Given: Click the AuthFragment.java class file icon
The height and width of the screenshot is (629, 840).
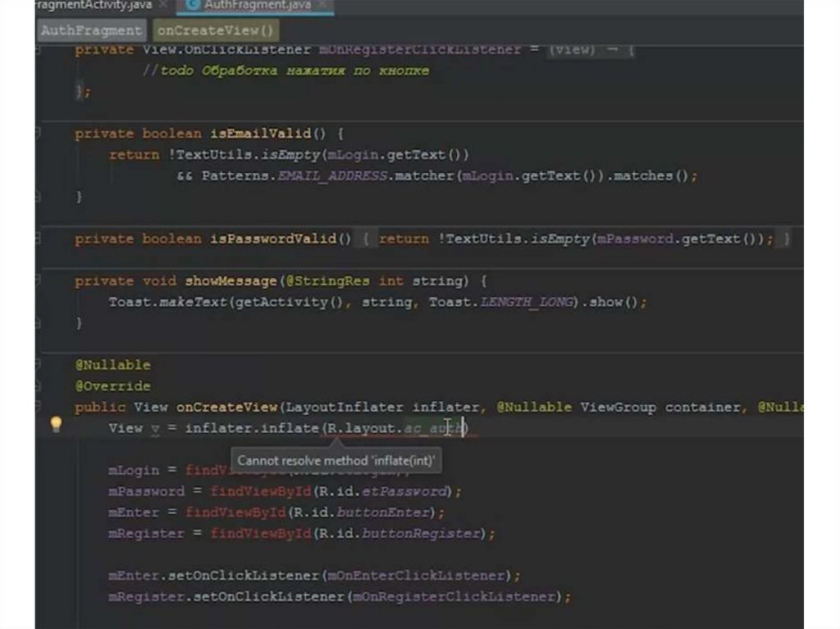Looking at the screenshot, I should tap(194, 6).
